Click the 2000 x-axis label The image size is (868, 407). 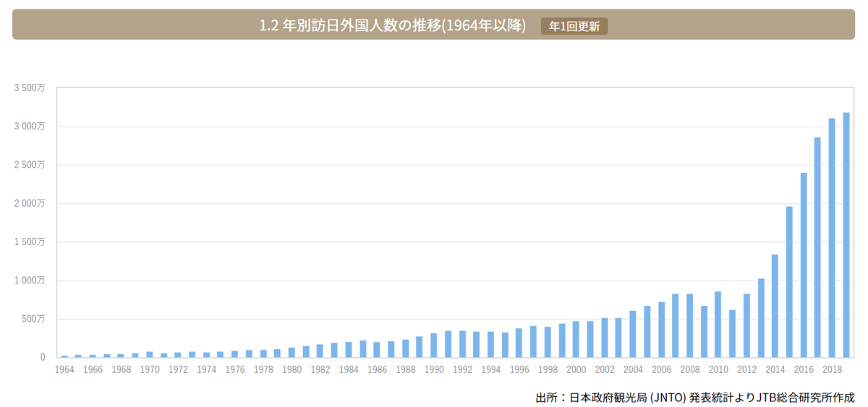click(x=576, y=369)
